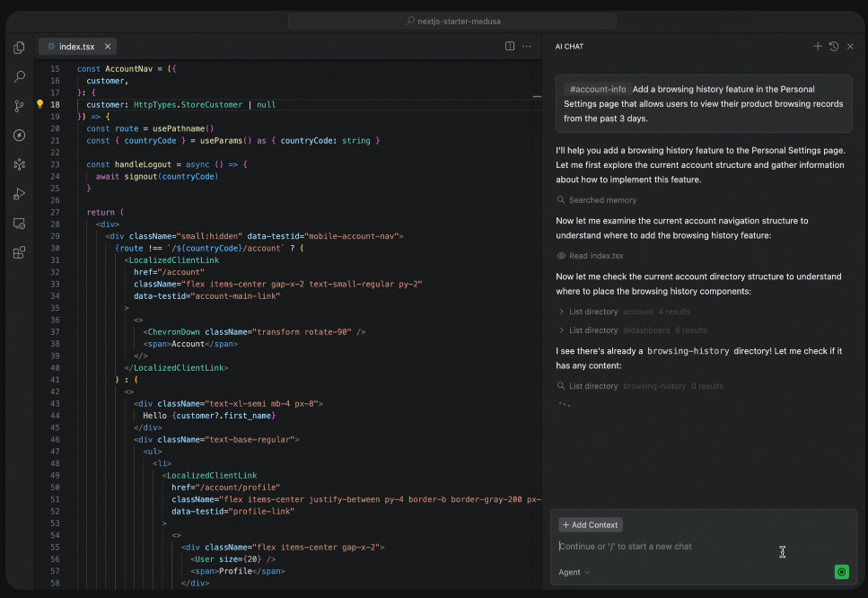The height and width of the screenshot is (598, 868).
Task: Open the Explorer files icon in sidebar
Action: tap(19, 48)
